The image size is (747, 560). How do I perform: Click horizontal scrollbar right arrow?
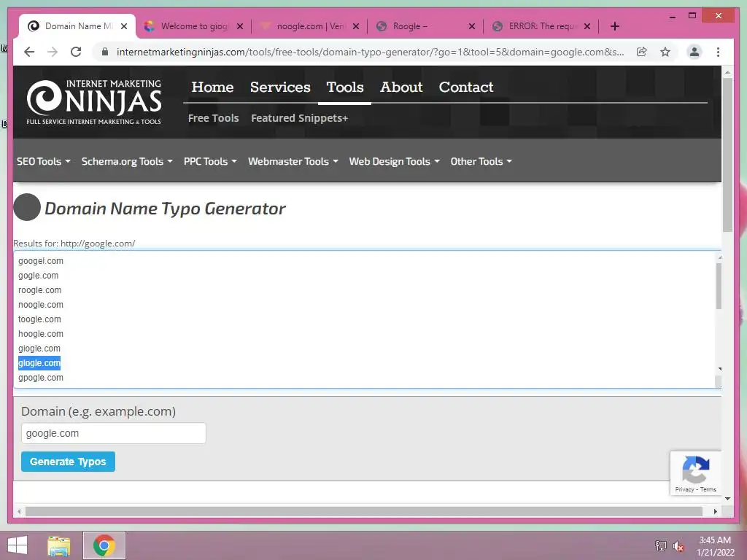coord(715,511)
